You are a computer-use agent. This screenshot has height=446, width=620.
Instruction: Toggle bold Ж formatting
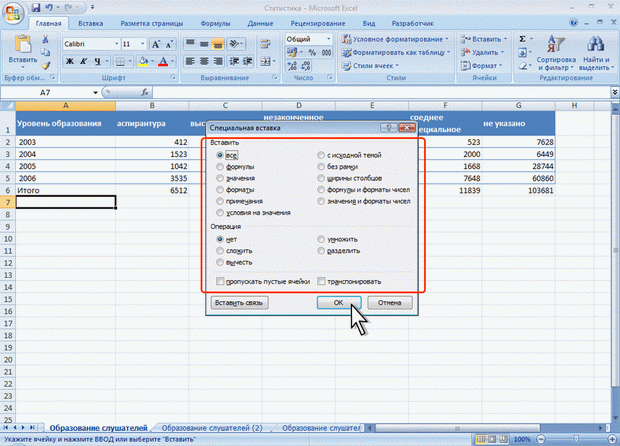coord(70,61)
